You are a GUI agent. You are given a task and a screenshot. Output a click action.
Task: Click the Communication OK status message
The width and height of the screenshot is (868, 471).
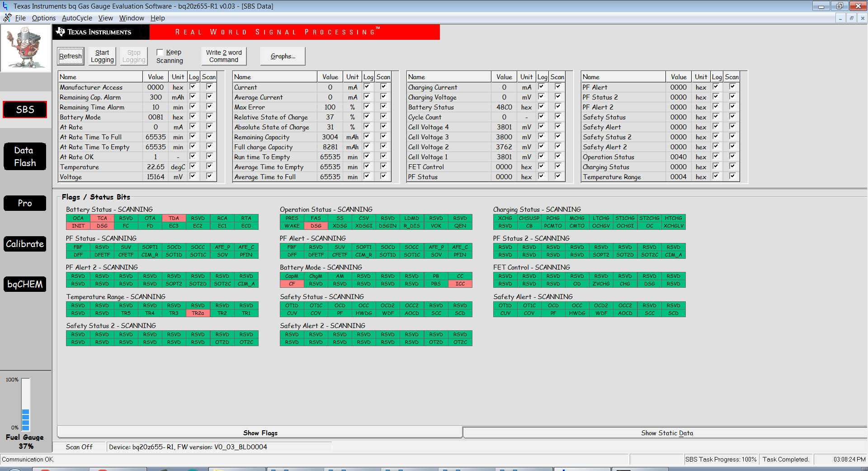click(28, 459)
